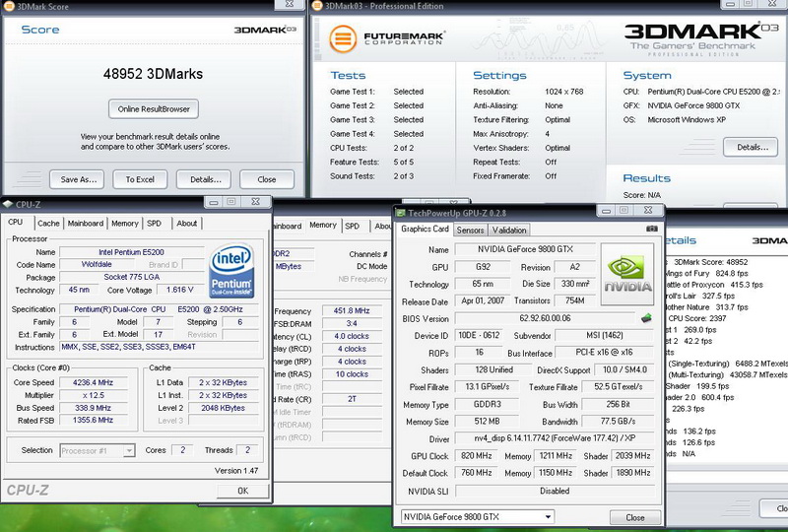
Task: Click the NVIDIA SLI field showing Disabled
Action: tap(555, 491)
